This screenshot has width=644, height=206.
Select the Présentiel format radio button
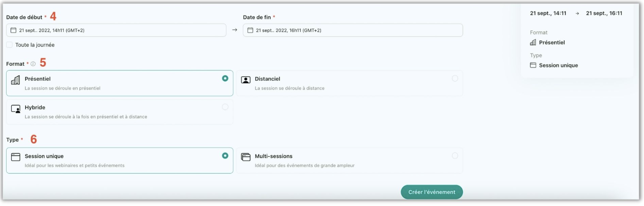pyautogui.click(x=225, y=78)
